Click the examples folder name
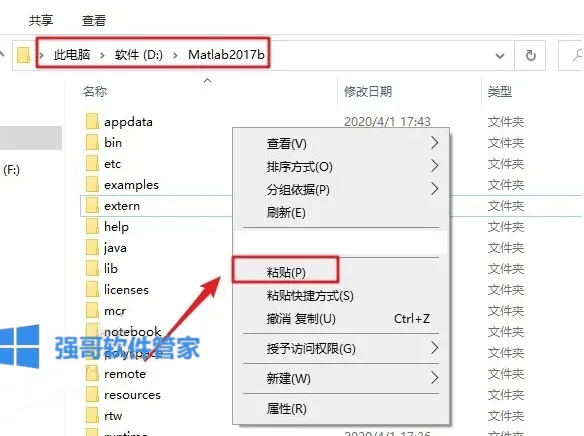 point(131,185)
